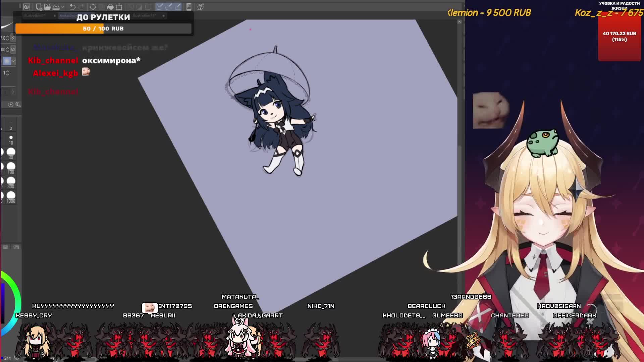
Task: Save the canvas using the Save icon
Action: [x=56, y=7]
